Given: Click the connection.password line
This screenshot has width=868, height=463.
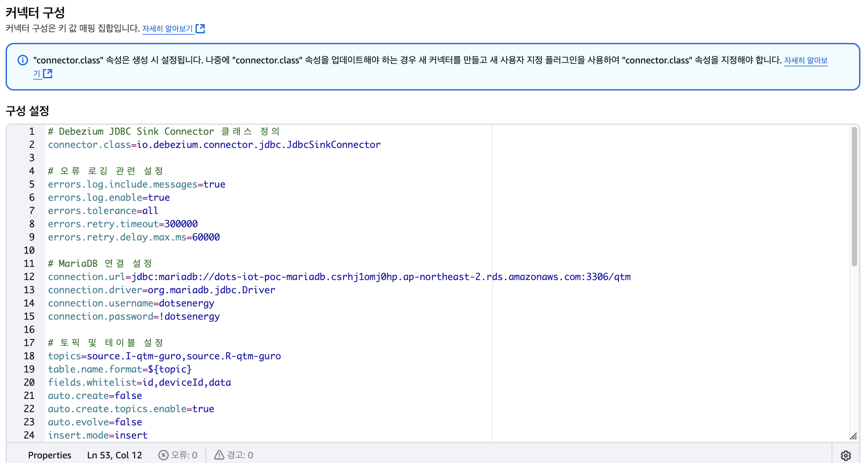Looking at the screenshot, I should click(134, 316).
